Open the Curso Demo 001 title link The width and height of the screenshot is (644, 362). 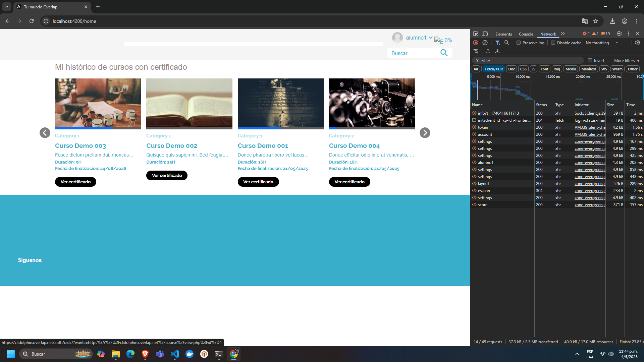click(x=263, y=146)
